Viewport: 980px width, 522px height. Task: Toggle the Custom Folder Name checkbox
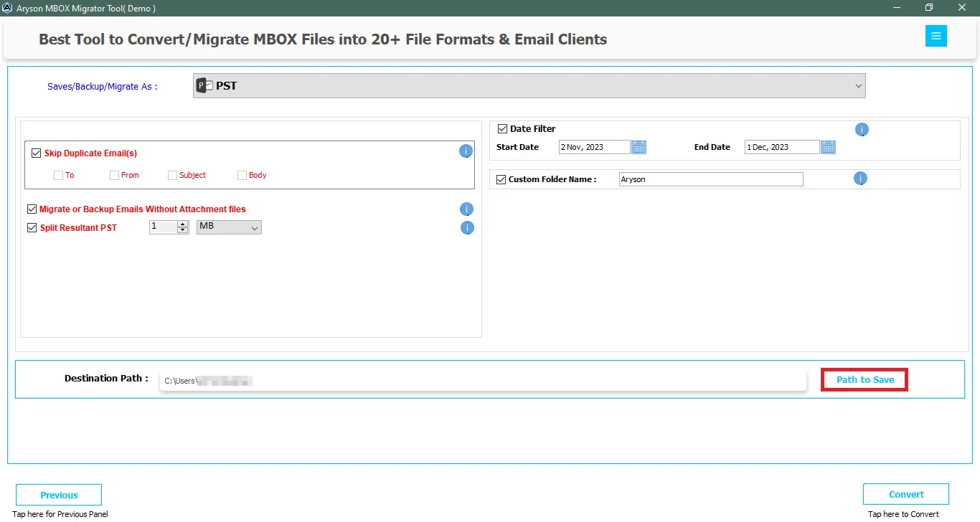[501, 179]
